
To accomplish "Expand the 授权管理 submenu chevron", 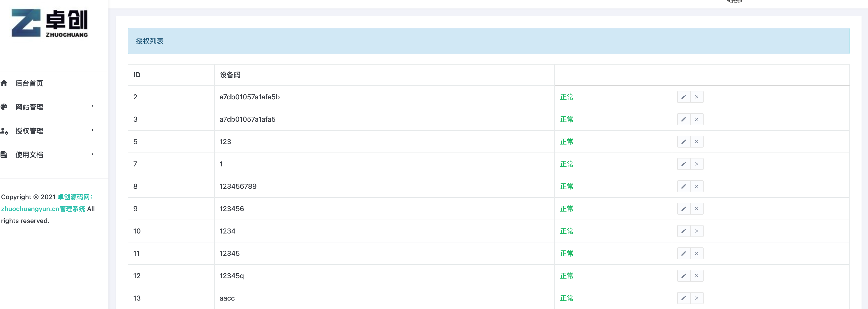I will point(92,130).
